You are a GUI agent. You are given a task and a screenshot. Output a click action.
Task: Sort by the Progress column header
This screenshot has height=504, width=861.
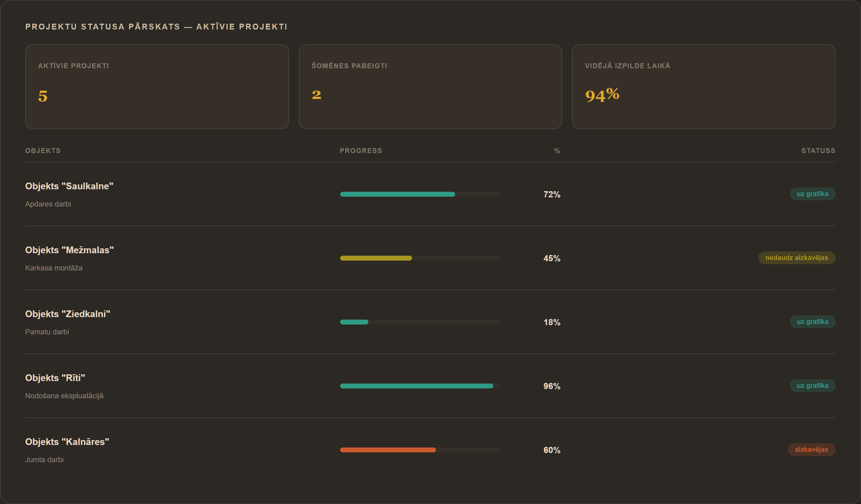click(x=361, y=151)
